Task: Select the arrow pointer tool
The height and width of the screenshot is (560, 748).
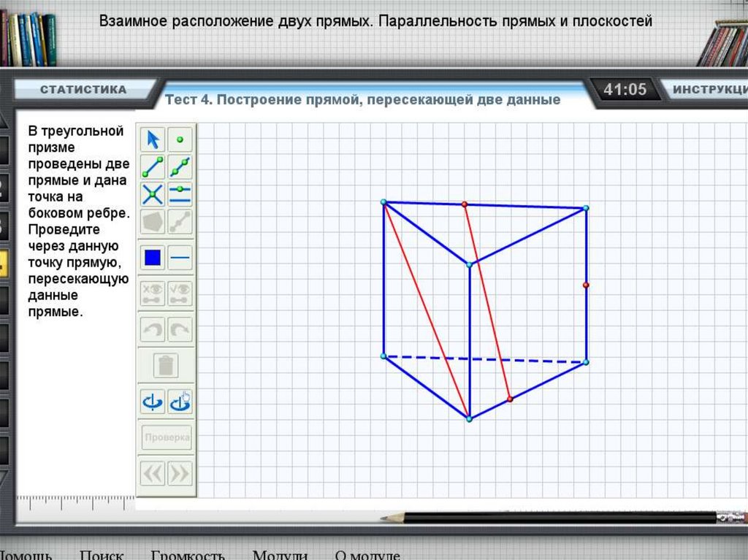Action: pyautogui.click(x=153, y=139)
